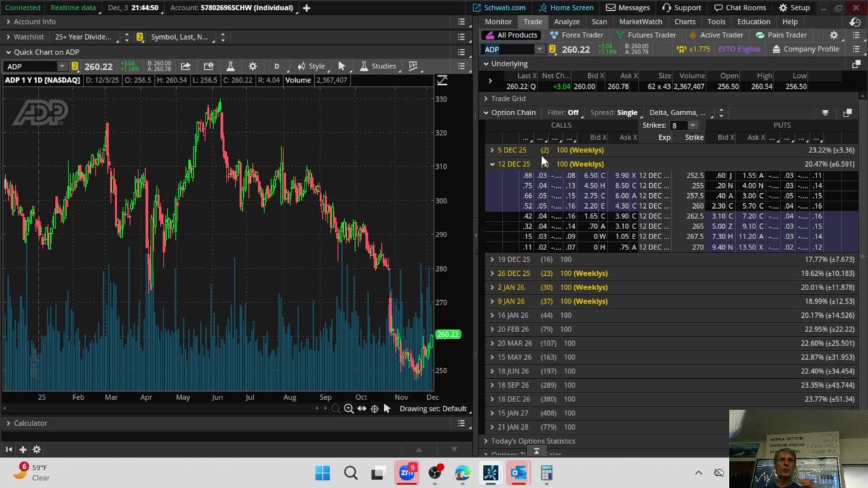Detach the Option Chain section window
The image size is (868, 488).
click(847, 113)
